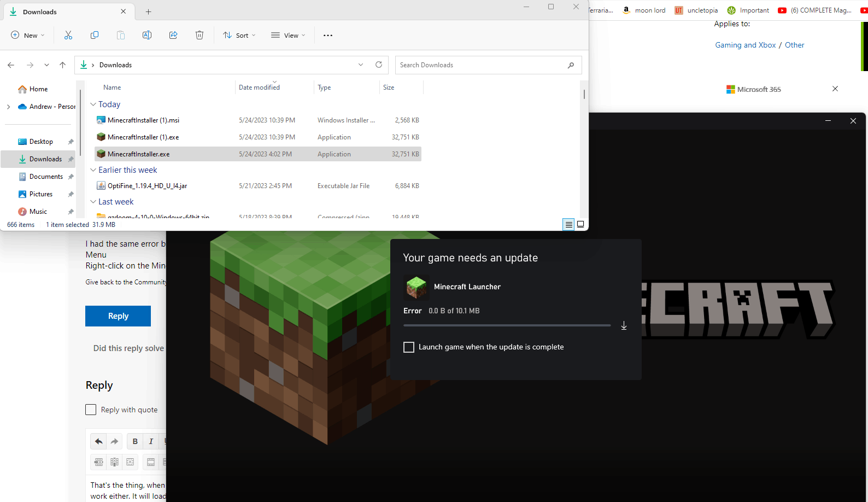The width and height of the screenshot is (868, 502).
Task: Click the Paste icon in File Explorer toolbar
Action: click(x=121, y=35)
